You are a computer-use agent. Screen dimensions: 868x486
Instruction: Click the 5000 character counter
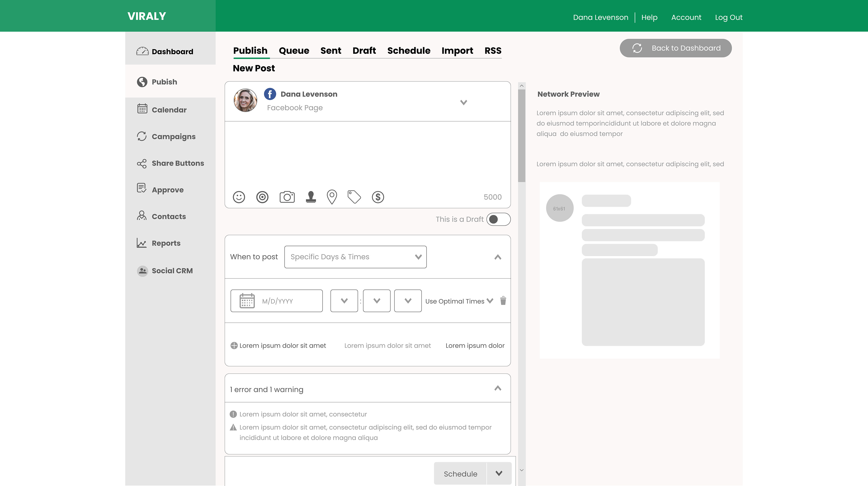(493, 197)
